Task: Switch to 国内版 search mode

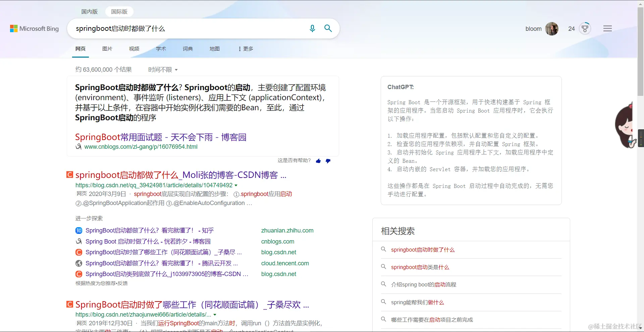Action: 89,12
